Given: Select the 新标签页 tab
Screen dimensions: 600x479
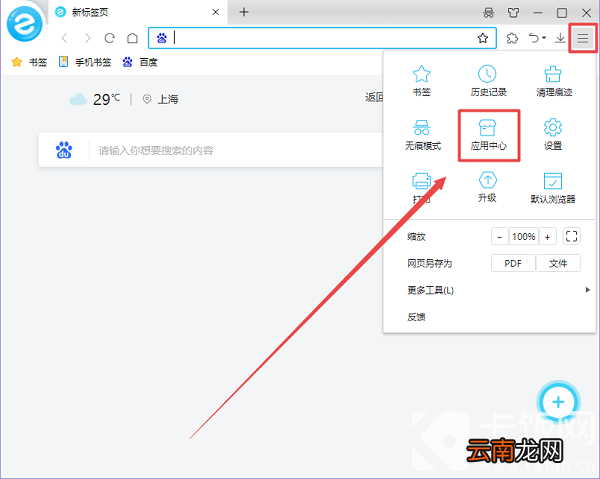Looking at the screenshot, I should click(138, 12).
